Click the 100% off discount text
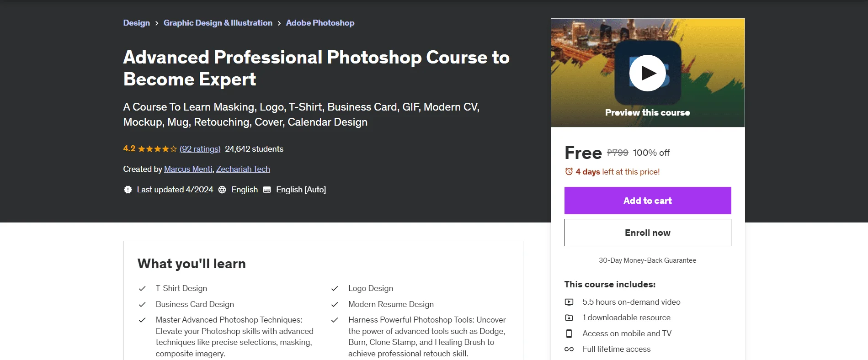 pyautogui.click(x=651, y=153)
